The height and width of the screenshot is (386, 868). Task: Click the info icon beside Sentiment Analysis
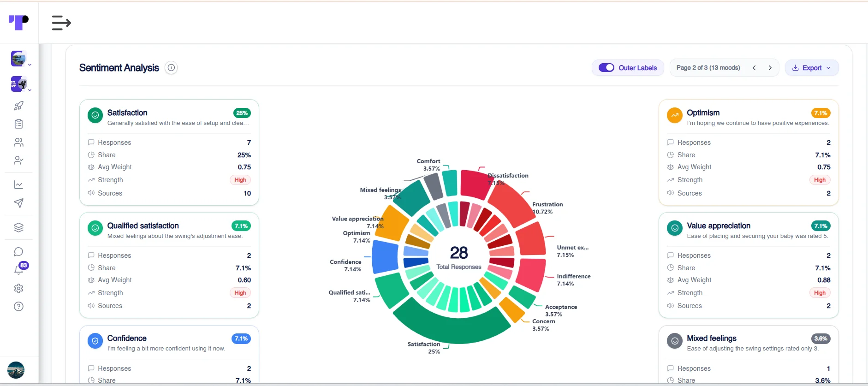point(171,68)
